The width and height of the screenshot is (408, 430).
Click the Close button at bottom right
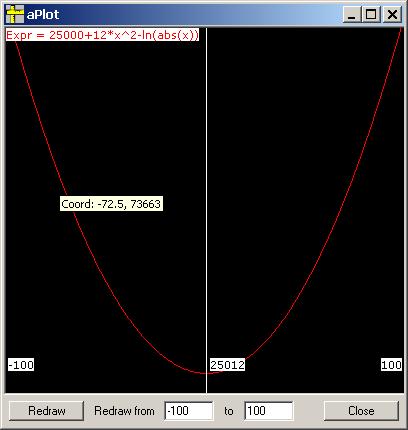click(361, 411)
